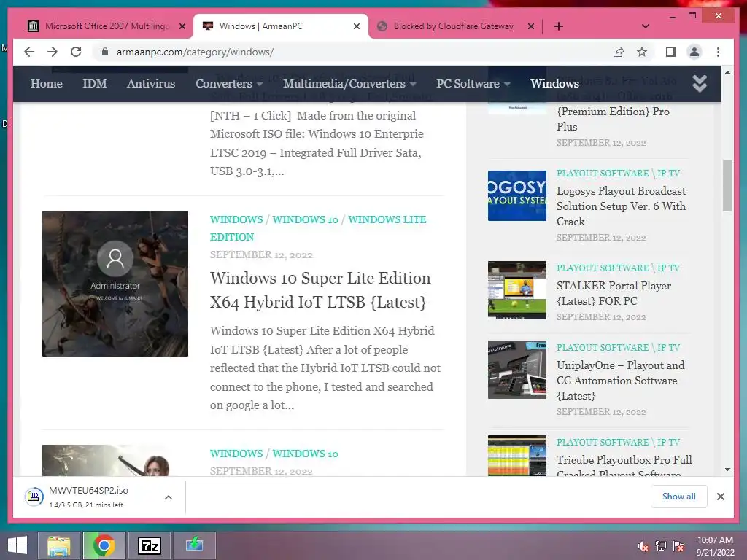
Task: Open IP TV category above STALKER Portal Player
Action: tap(668, 268)
